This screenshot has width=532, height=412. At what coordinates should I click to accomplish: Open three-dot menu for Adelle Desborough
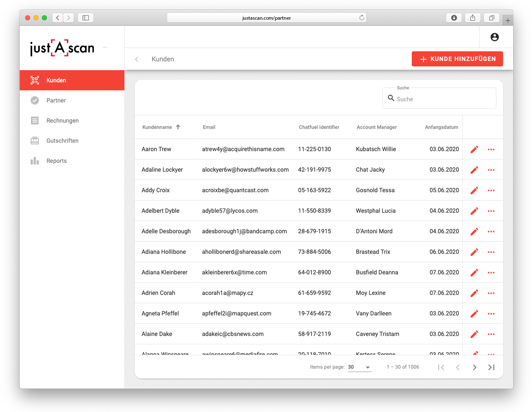click(491, 232)
